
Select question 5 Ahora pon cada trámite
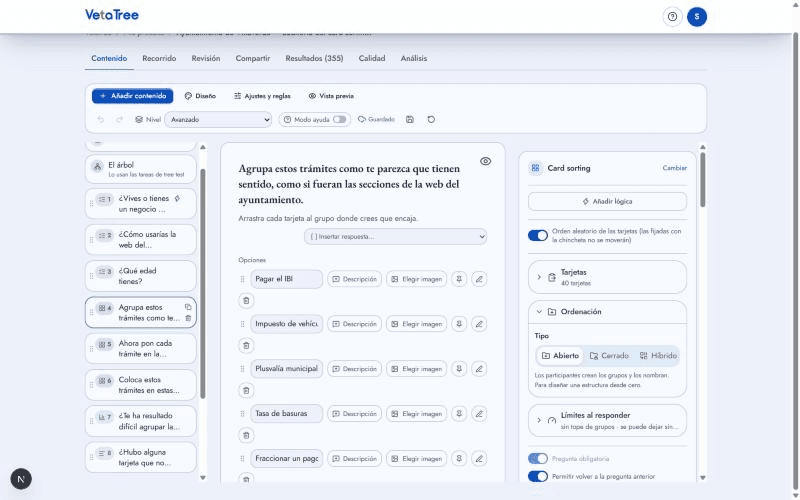pos(141,348)
